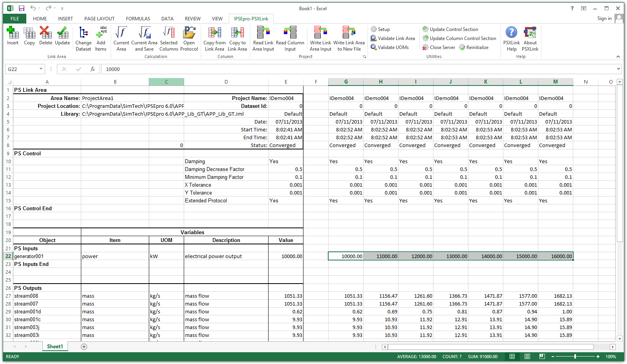Click Copy from Link Area icon
The height and width of the screenshot is (364, 627).
click(214, 38)
